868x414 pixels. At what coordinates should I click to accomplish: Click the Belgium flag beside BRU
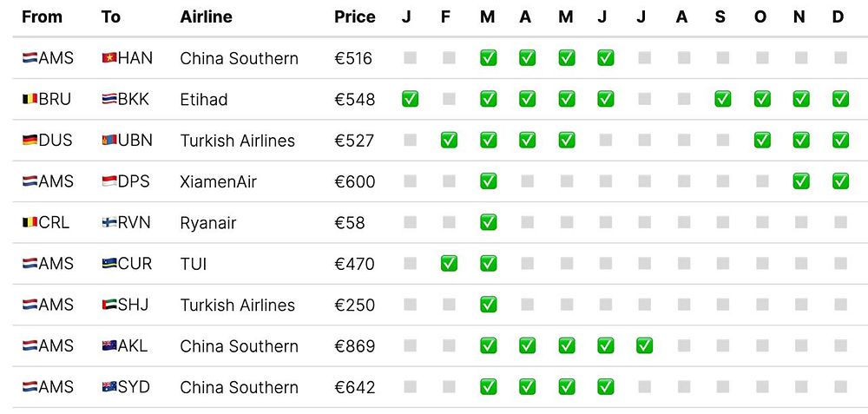coord(30,99)
